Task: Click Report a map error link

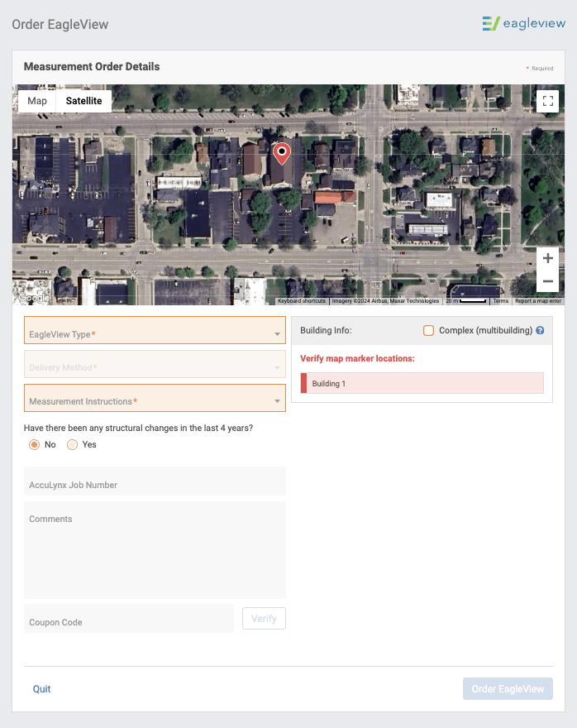Action: [538, 301]
